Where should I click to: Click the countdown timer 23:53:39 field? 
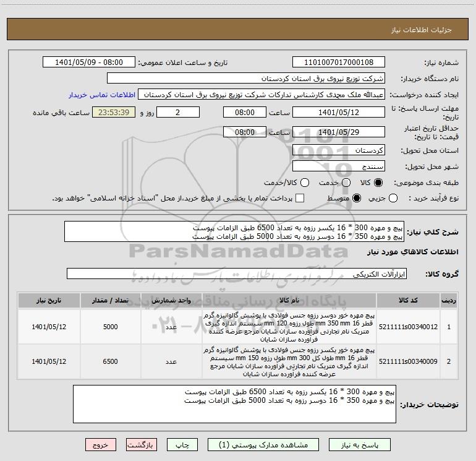114,112
